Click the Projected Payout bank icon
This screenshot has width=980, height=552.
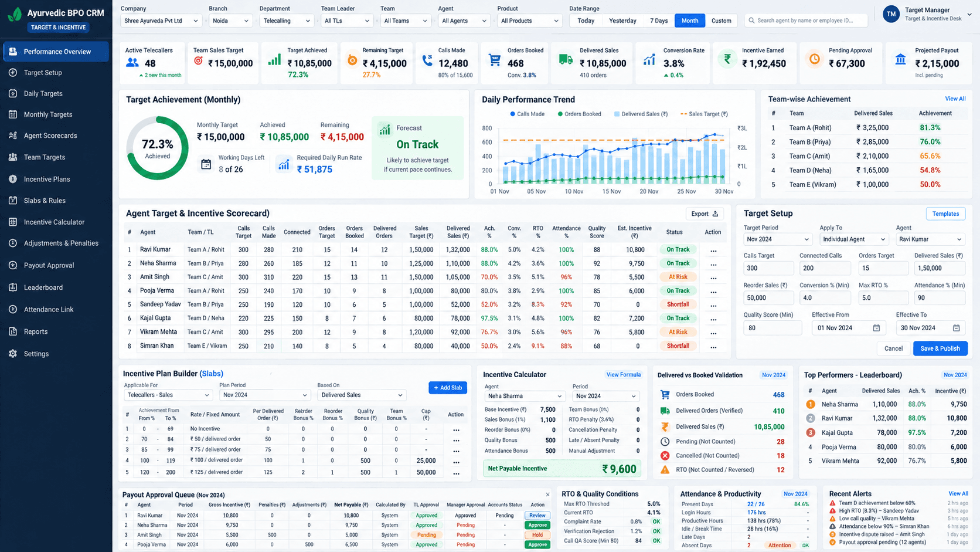[900, 59]
